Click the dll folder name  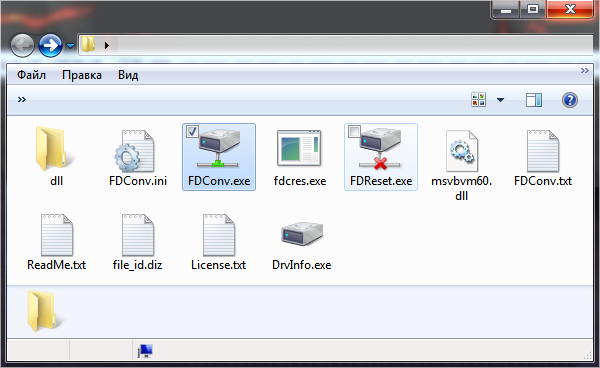pyautogui.click(x=56, y=181)
